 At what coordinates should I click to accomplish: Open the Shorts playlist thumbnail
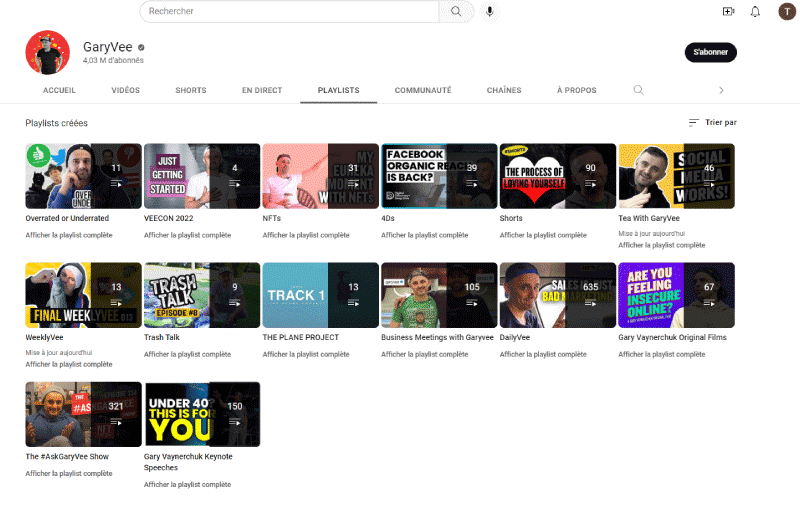[558, 176]
